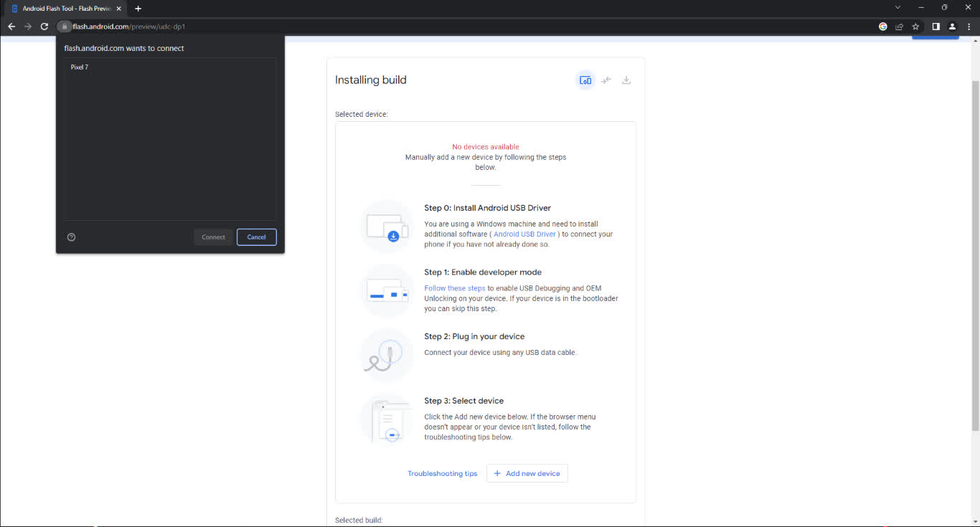Click the Add new device button

coord(527,473)
